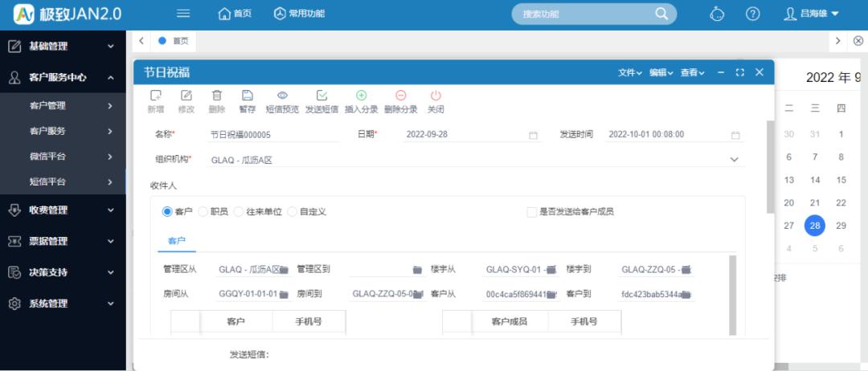Click folder icon of 客户到 field

point(686,295)
